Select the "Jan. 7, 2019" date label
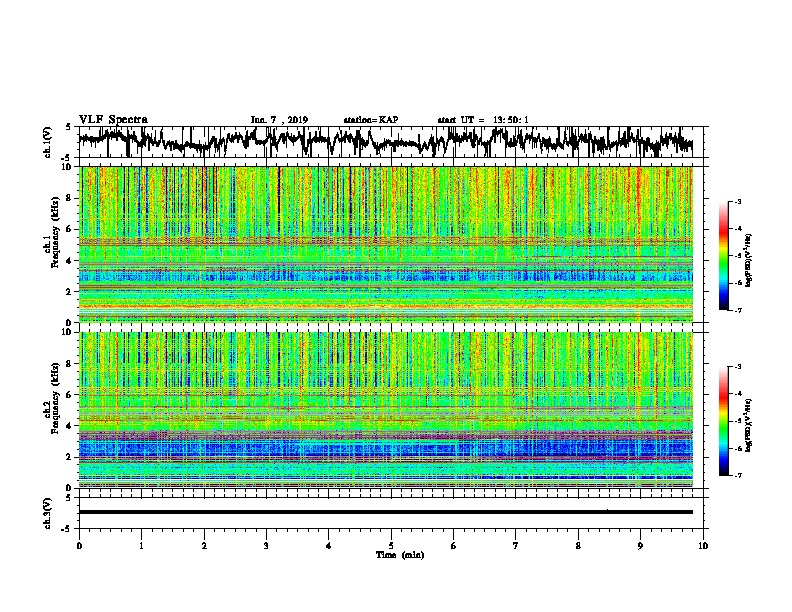This screenshot has width=792, height=612. (x=279, y=120)
